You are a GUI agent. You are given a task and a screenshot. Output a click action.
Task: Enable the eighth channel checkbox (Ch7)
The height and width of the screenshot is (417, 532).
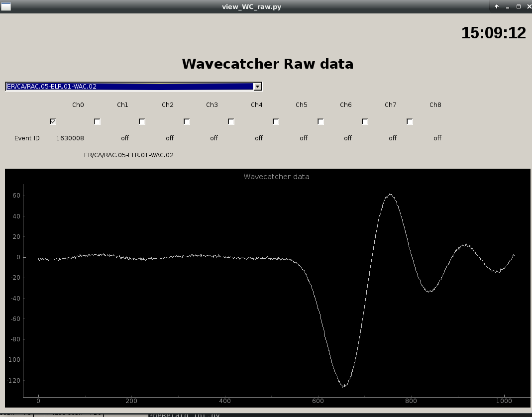tap(365, 121)
